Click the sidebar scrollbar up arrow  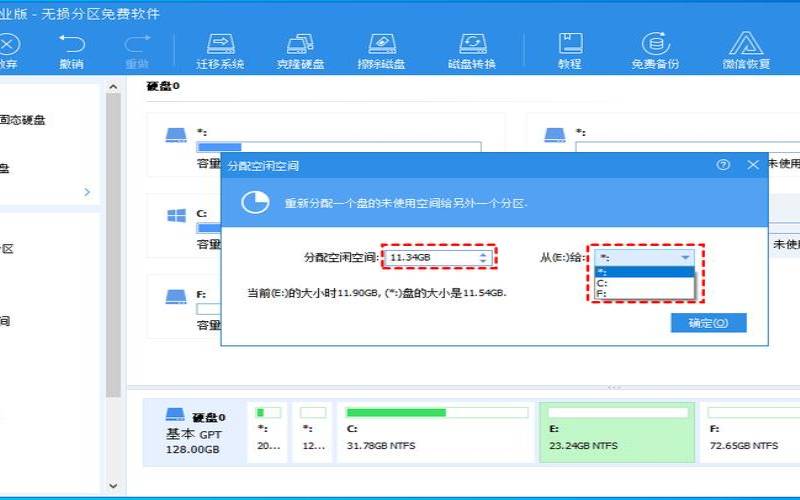point(113,87)
